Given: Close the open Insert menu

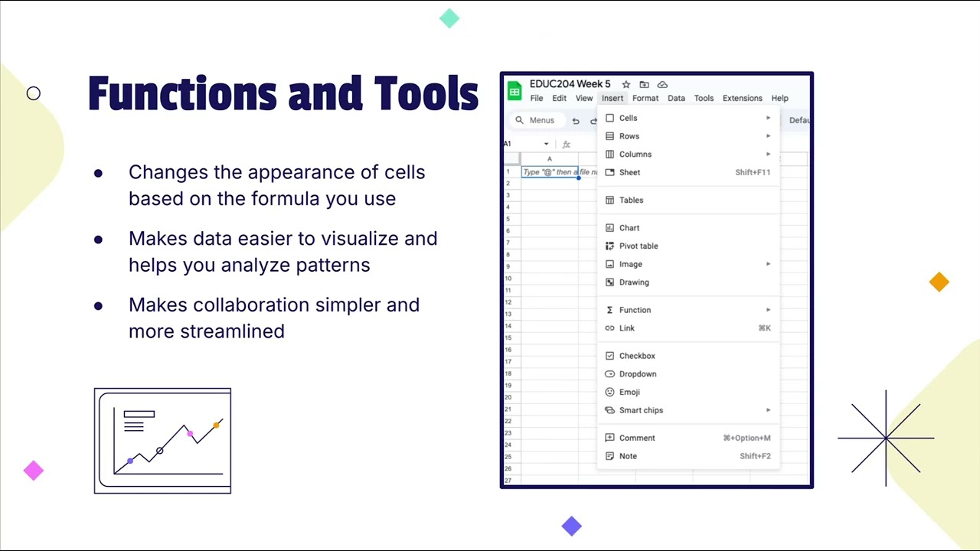Looking at the screenshot, I should pos(612,98).
